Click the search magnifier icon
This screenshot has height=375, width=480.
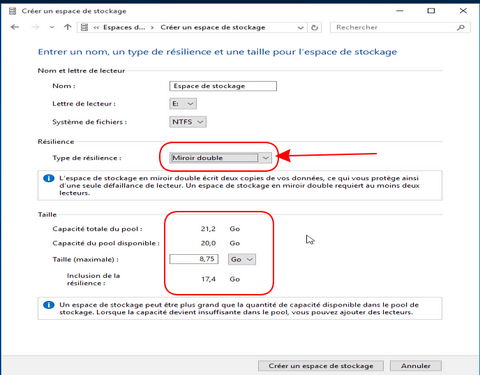461,27
